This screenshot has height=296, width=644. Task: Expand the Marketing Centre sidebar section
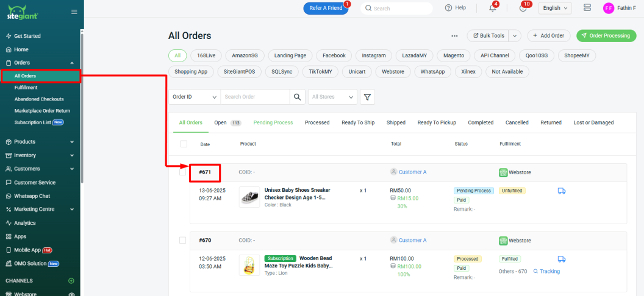click(73, 209)
